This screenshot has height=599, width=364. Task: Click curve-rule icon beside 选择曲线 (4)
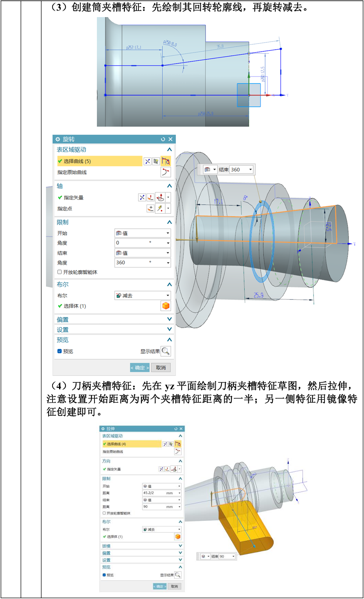pyautogui.click(x=171, y=444)
